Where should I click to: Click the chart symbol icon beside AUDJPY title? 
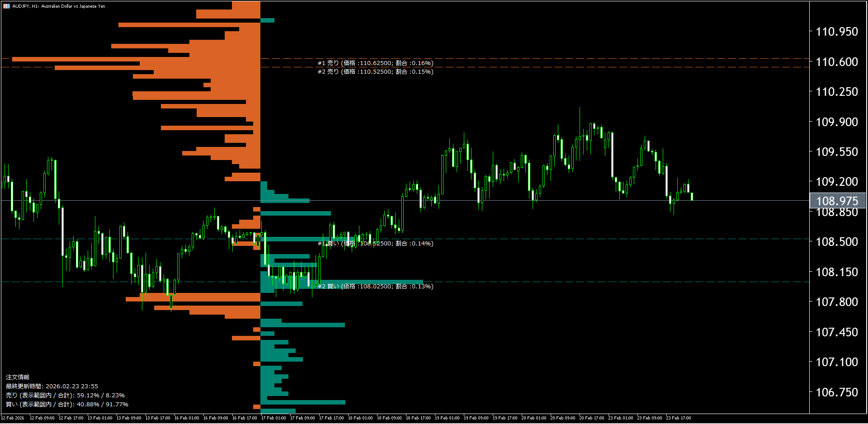6,6
